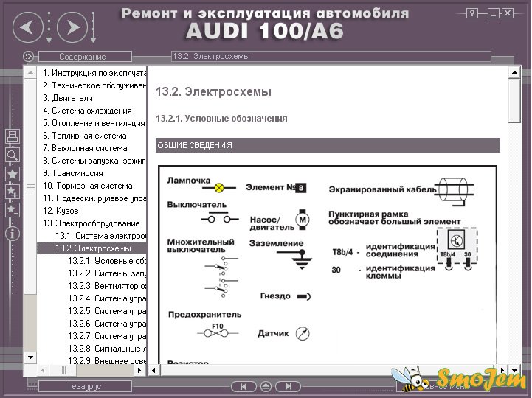Click contents list scroll-up arrow

click(30, 72)
